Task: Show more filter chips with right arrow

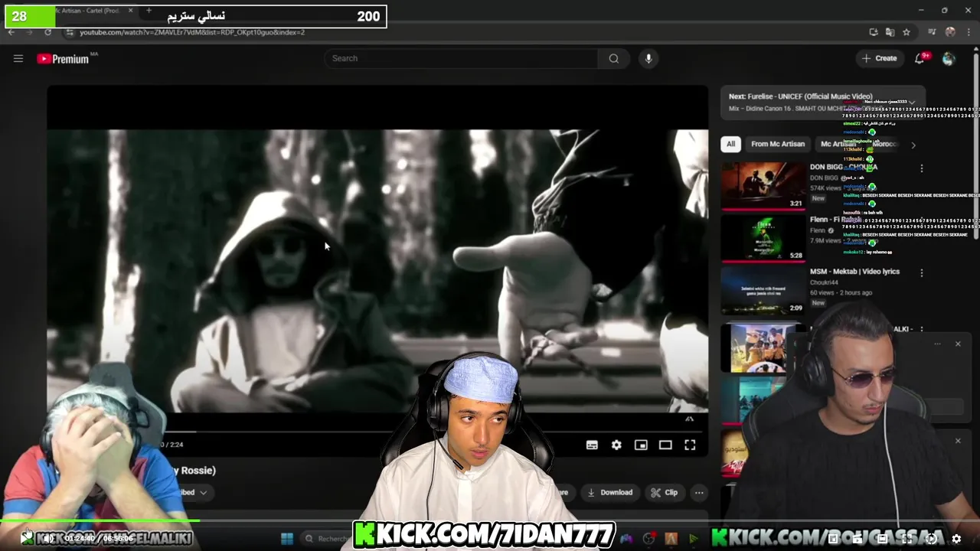Action: click(x=913, y=145)
